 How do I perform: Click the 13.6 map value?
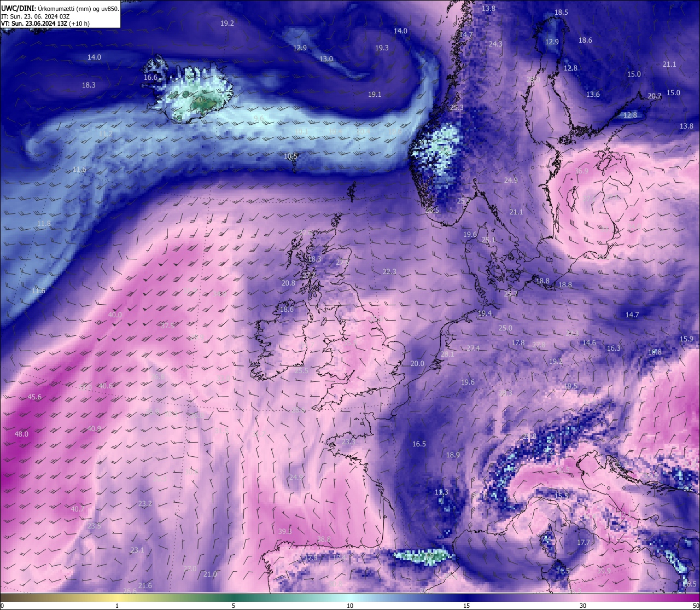[593, 94]
